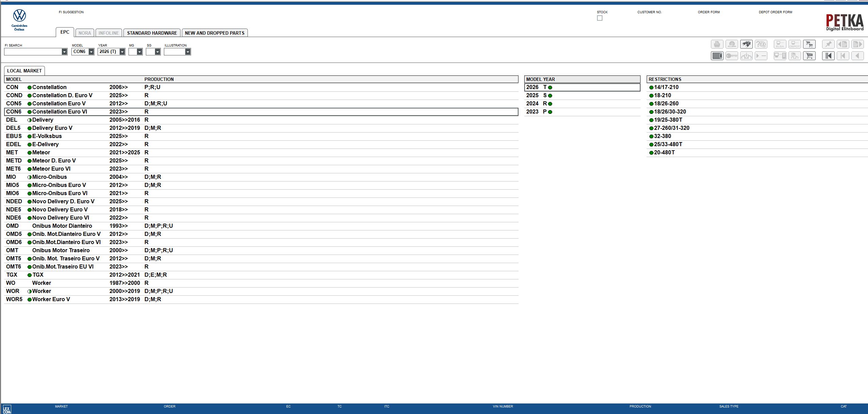This screenshot has height=414, width=868.
Task: Click the skip-to-start single-bar arrow icon
Action: [843, 56]
